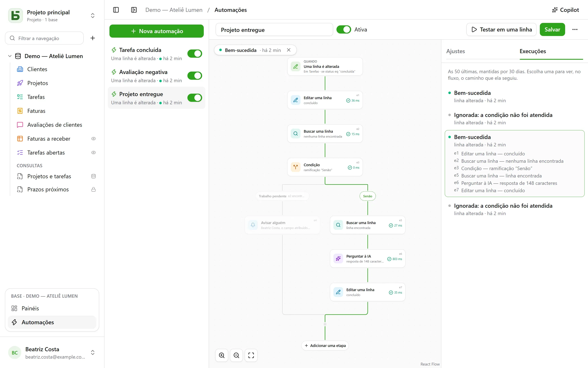This screenshot has height=368, width=588.
Task: Click Adicionar uma etapa
Action: [325, 346]
